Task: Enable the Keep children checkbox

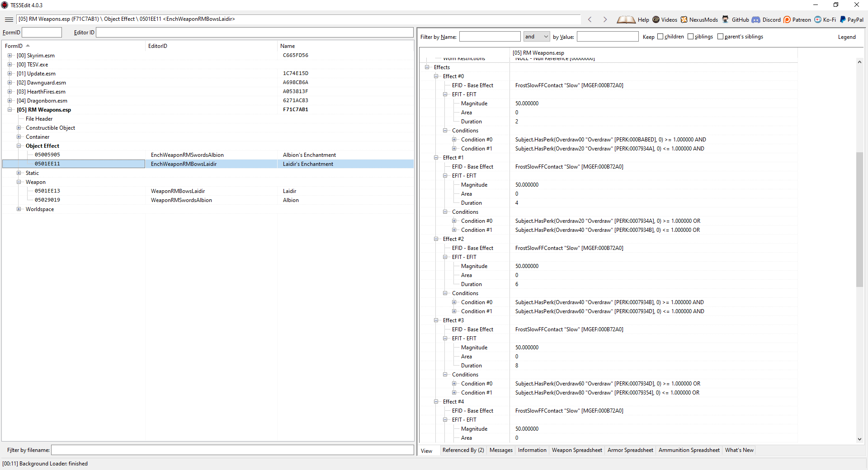Action: pyautogui.click(x=660, y=37)
